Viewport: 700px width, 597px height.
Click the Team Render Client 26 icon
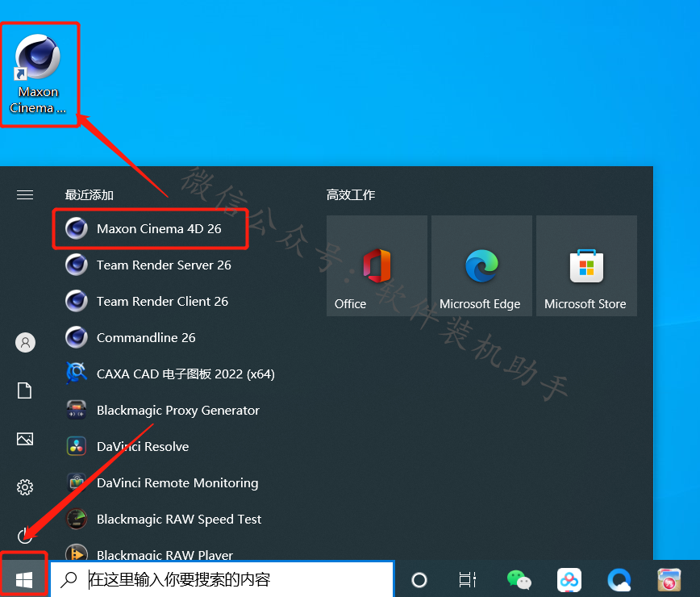pos(77,302)
